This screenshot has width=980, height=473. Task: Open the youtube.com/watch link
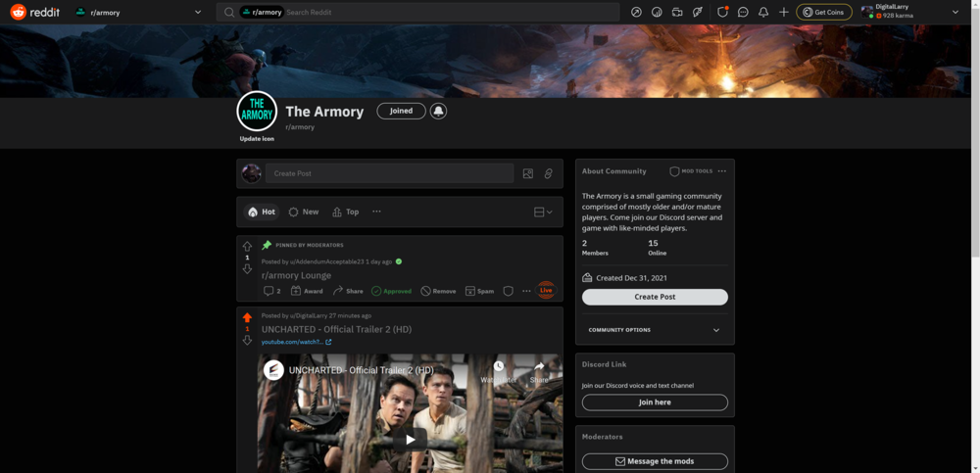point(296,342)
